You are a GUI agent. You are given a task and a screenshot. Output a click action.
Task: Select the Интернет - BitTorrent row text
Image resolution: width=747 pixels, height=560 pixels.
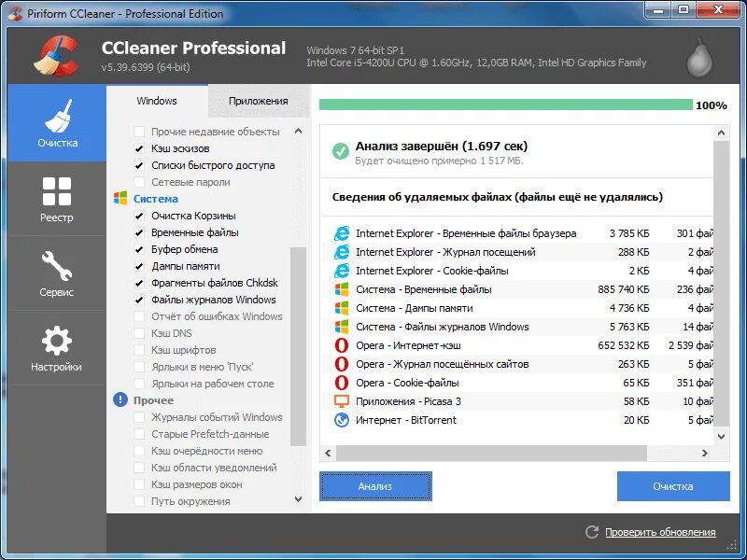[406, 420]
